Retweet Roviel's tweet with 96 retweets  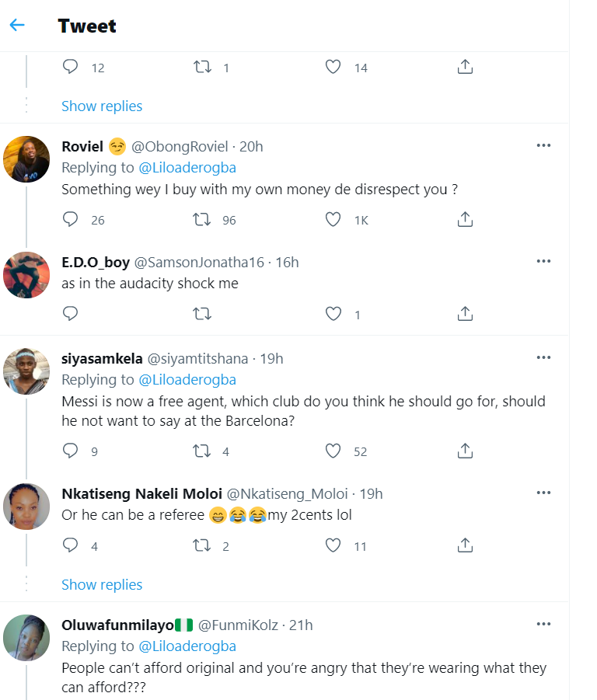(x=202, y=220)
